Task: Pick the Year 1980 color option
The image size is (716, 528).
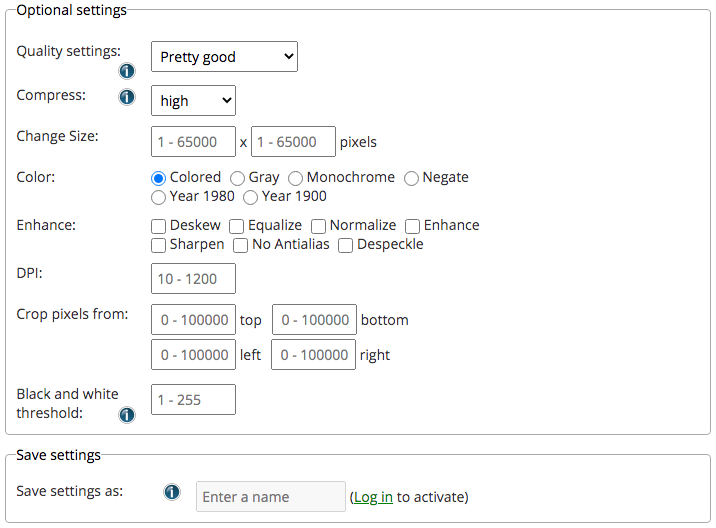Action: point(158,197)
